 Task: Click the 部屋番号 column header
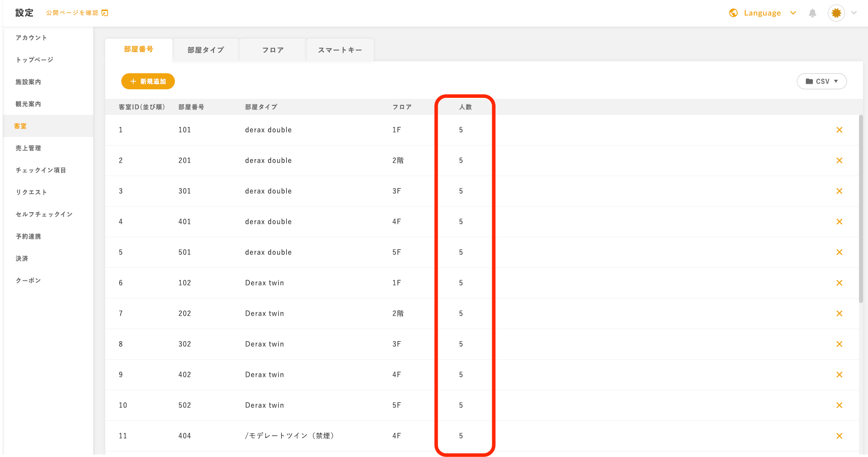click(191, 107)
